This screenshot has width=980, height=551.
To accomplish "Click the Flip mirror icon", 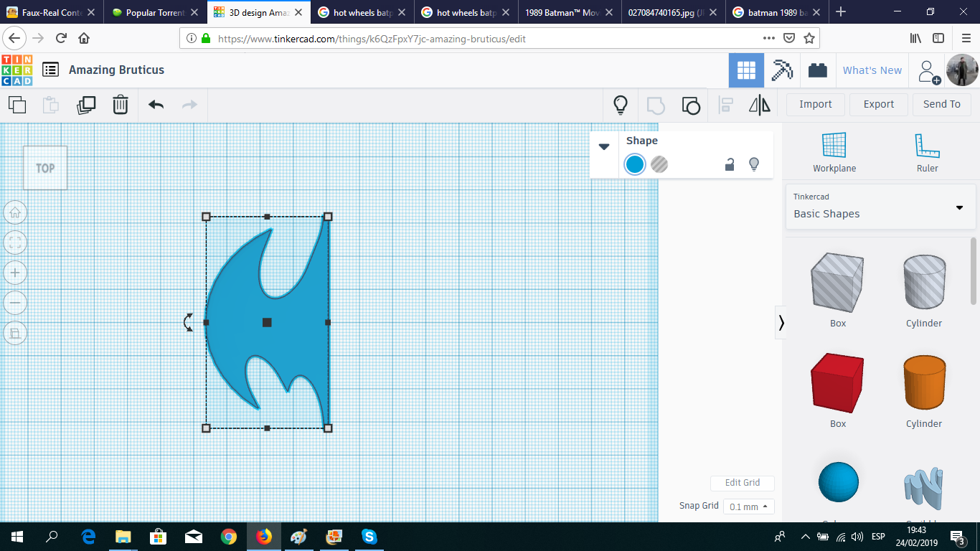I will click(760, 105).
